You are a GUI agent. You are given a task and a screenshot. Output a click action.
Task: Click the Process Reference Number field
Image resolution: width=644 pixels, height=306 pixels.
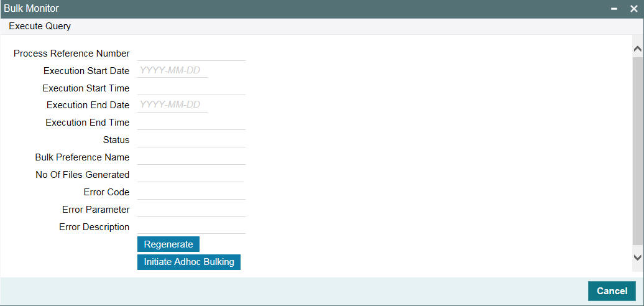(191, 54)
